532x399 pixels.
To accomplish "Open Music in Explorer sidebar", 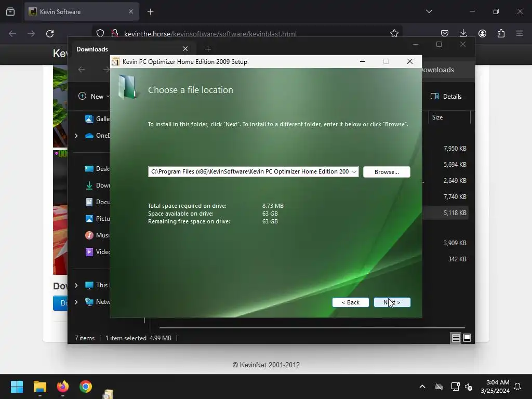I will point(97,235).
